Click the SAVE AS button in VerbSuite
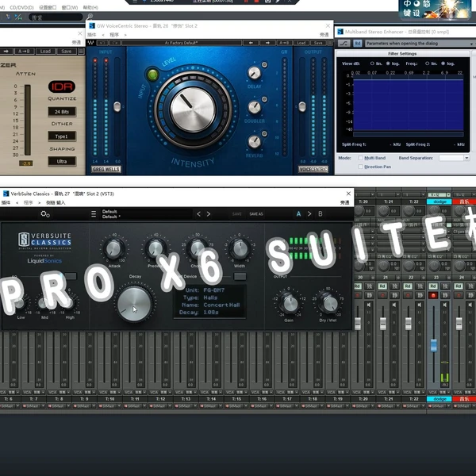 pyautogui.click(x=256, y=213)
